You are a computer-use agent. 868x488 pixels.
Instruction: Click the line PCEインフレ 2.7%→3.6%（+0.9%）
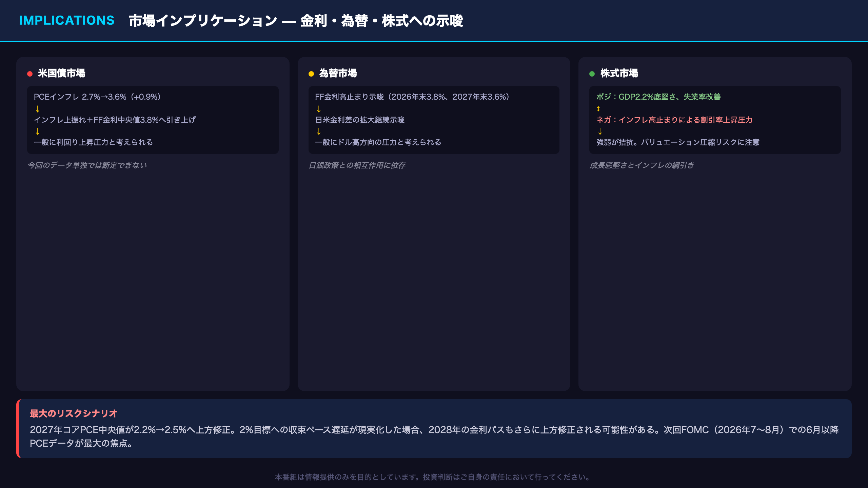(98, 97)
